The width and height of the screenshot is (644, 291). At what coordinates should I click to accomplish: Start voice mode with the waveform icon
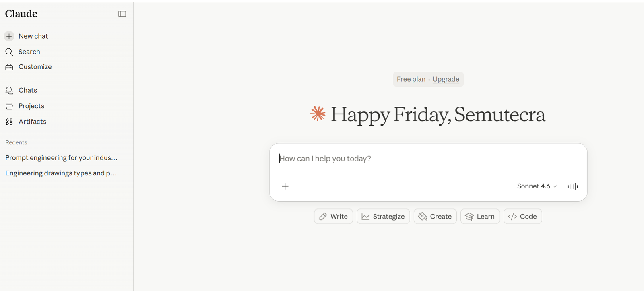(572, 186)
